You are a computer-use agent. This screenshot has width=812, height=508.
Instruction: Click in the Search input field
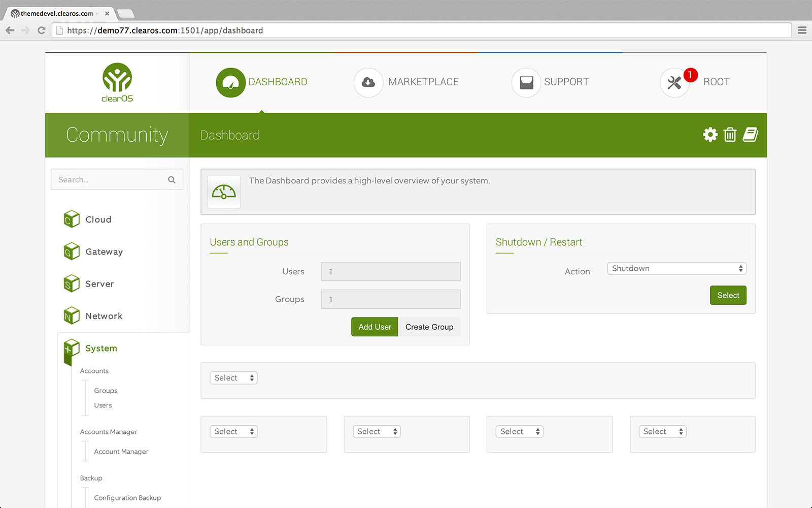(x=117, y=180)
